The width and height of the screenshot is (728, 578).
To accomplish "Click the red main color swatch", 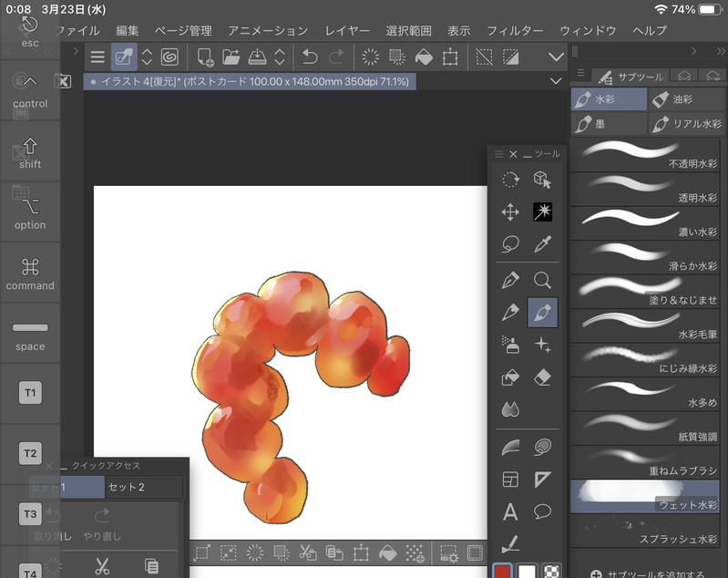I will pyautogui.click(x=502, y=572).
